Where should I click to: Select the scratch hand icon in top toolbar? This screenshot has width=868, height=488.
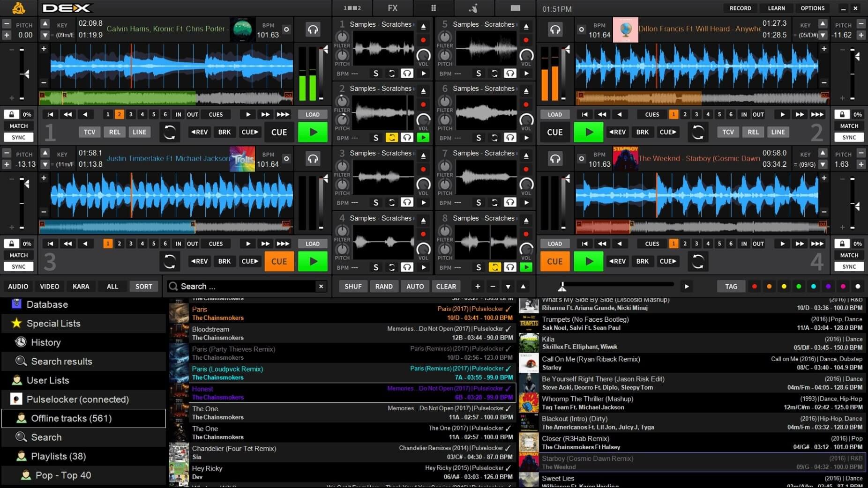click(473, 8)
